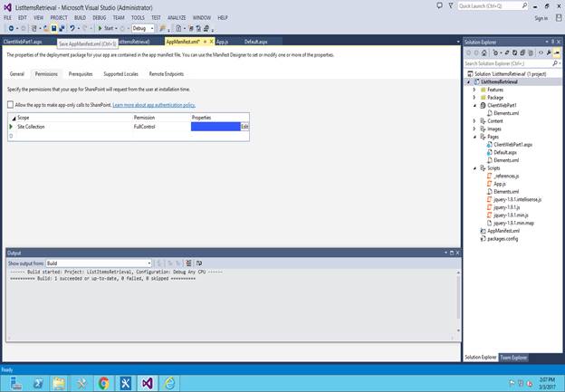This screenshot has width=565, height=392.
Task: Enable app-only calls to SharePoint checkbox
Action: pos(11,105)
